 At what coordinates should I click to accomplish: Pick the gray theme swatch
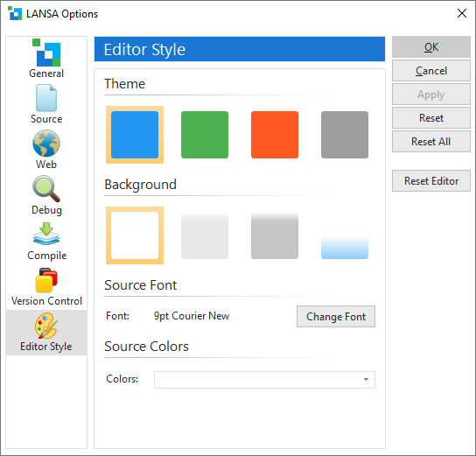[345, 135]
